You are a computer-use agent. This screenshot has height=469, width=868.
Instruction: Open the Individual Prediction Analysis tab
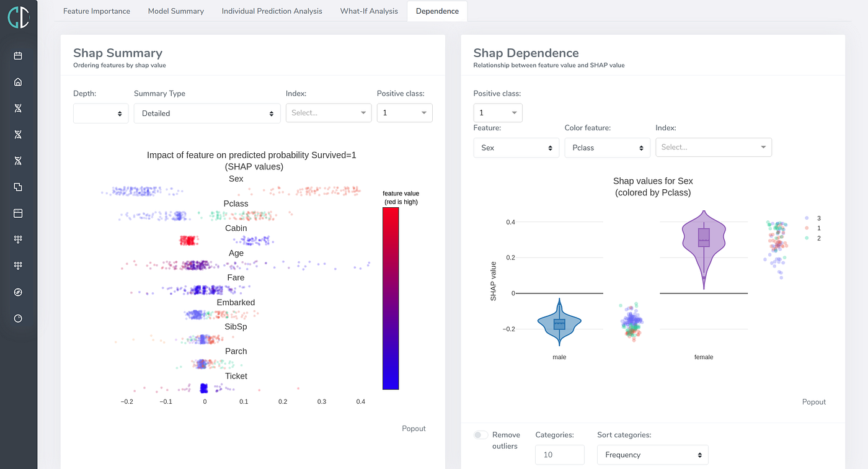272,11
